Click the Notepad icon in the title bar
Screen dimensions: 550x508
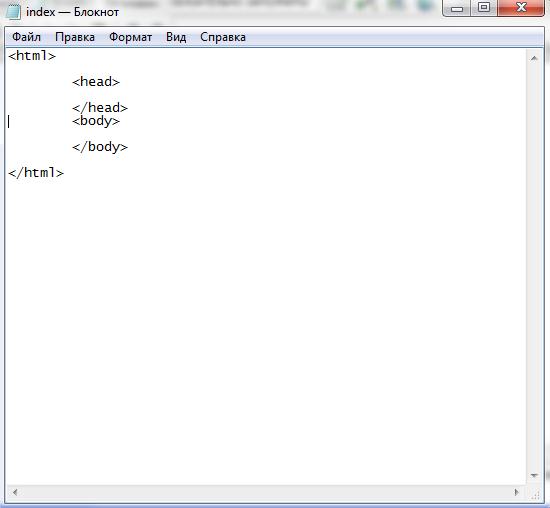tap(13, 12)
